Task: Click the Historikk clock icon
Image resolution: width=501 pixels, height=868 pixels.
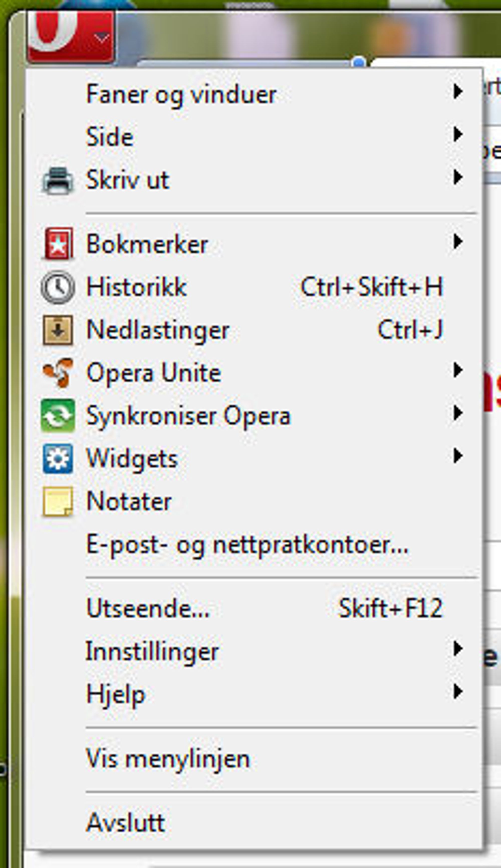Action: tap(57, 287)
